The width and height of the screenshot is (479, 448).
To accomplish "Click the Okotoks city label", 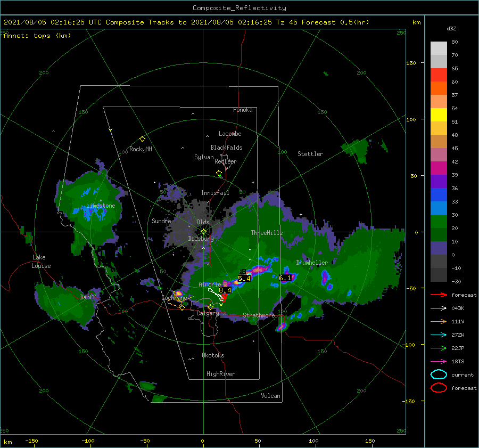I will (x=213, y=355).
